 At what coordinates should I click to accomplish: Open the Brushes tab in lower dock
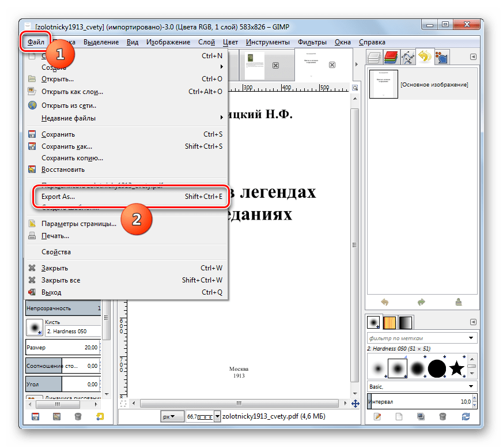pos(374,322)
